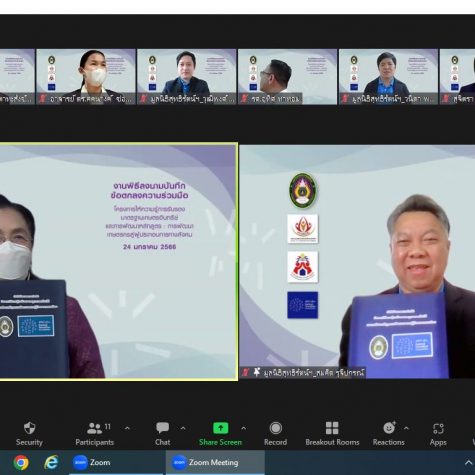The height and width of the screenshot is (475, 475).
Task: Open the Chat bubble icon
Action: (x=162, y=428)
